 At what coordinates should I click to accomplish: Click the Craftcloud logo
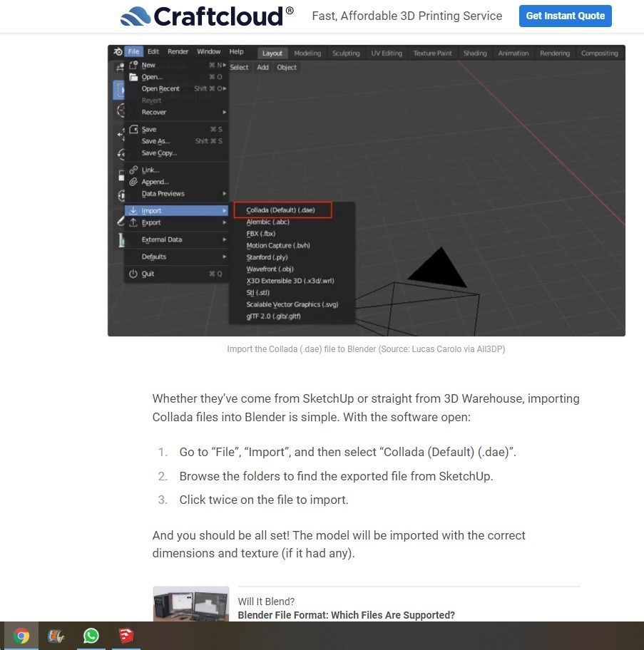pos(207,16)
